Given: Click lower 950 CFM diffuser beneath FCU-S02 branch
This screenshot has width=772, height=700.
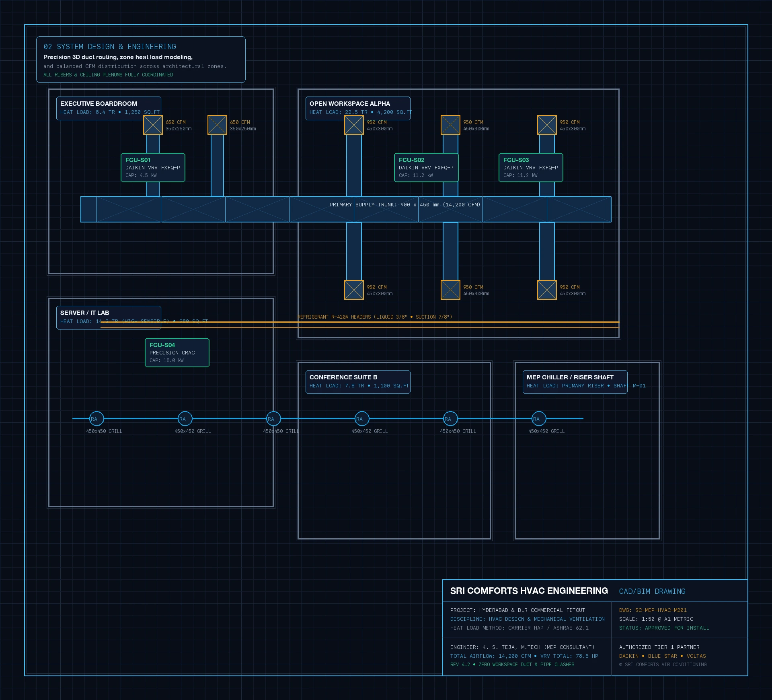Looking at the screenshot, I should tap(450, 290).
